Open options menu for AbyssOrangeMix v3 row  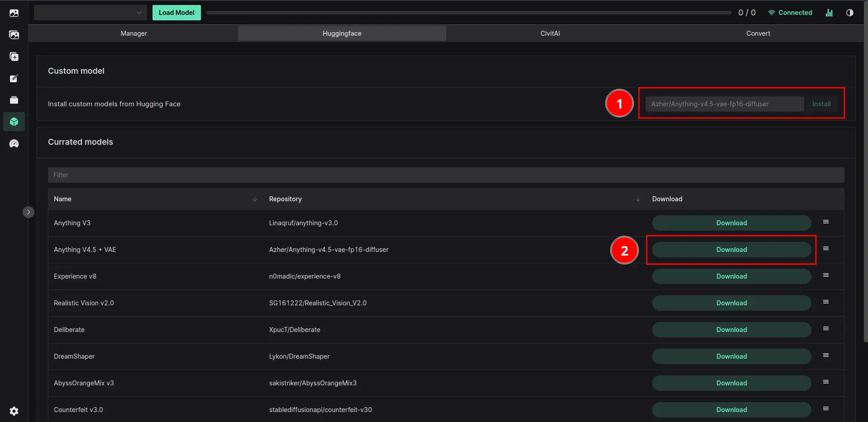pyautogui.click(x=826, y=382)
